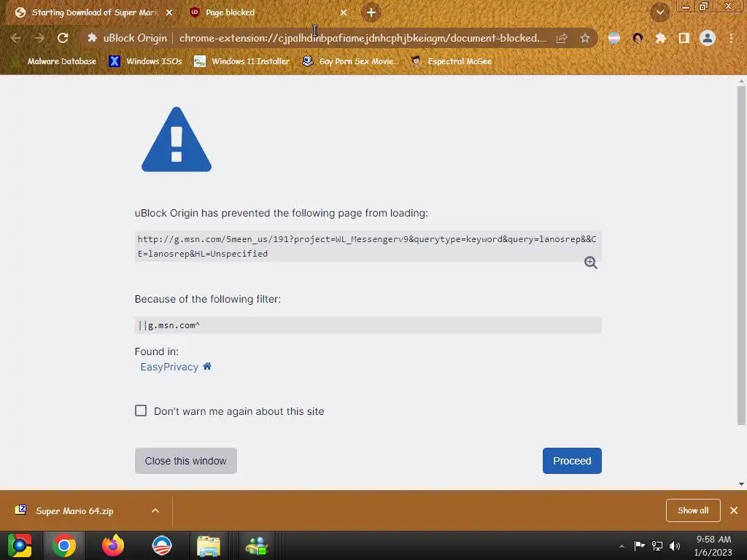This screenshot has height=560, width=747.
Task: Check Don't warn me again about this site
Action: coord(141,411)
